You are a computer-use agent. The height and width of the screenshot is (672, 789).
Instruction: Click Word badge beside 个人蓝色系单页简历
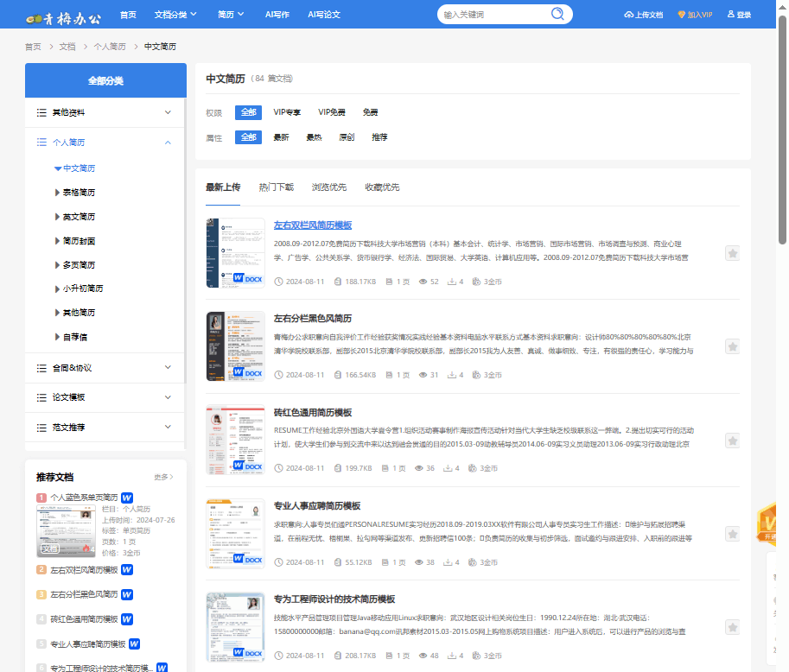(127, 498)
